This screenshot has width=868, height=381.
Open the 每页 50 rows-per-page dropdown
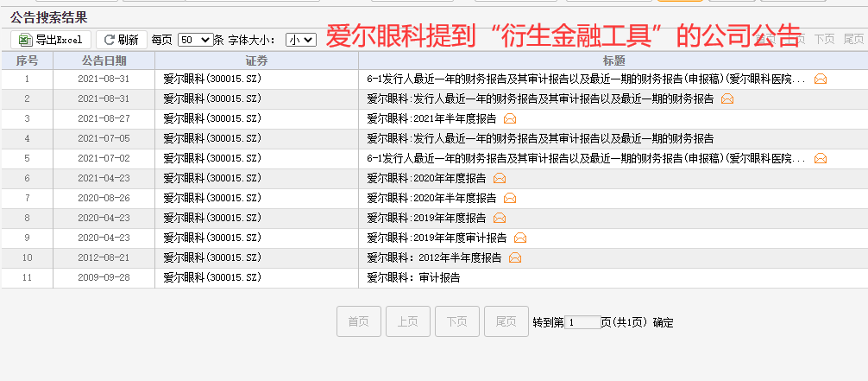(x=195, y=40)
